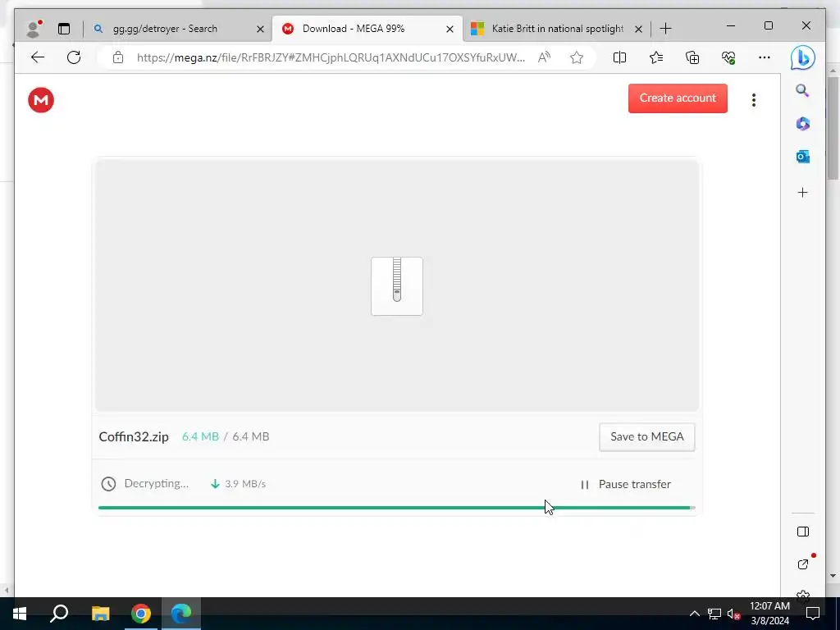Show hidden system tray icons
Viewport: 840px width, 630px height.
click(x=694, y=614)
